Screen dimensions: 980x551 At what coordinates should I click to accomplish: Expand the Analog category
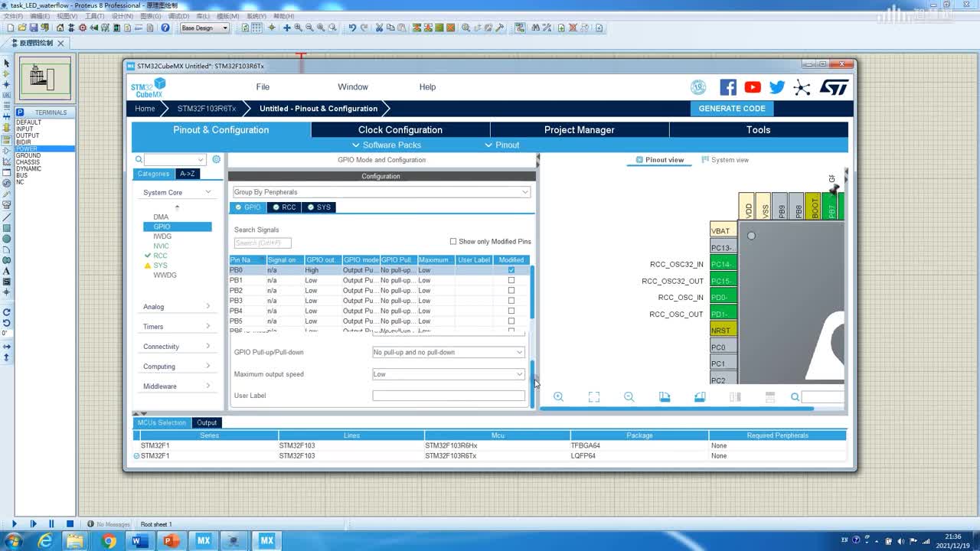(208, 306)
